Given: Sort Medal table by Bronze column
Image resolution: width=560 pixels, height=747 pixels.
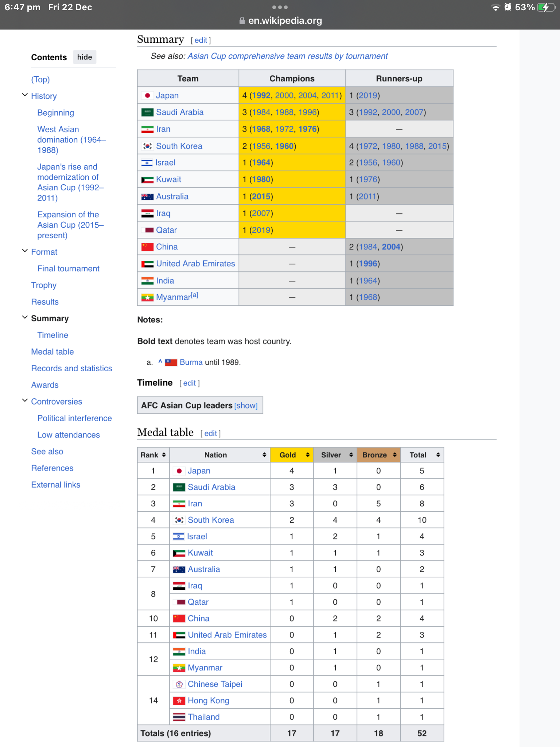Looking at the screenshot, I should pos(394,455).
